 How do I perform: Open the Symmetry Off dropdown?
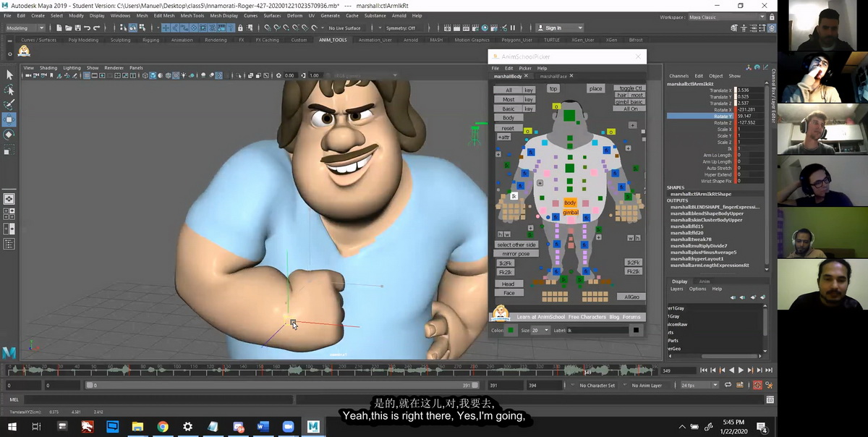coord(404,28)
